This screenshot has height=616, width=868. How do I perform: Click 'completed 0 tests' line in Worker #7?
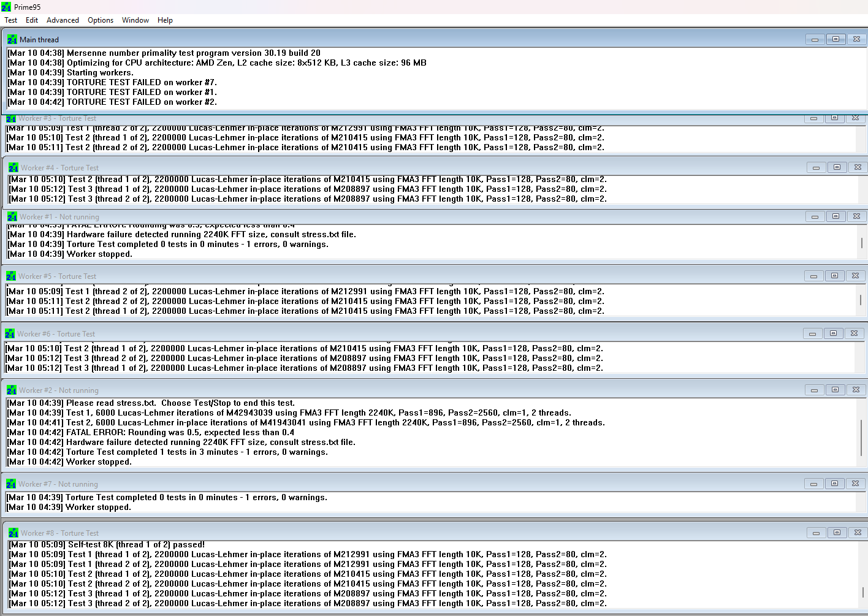pos(167,497)
